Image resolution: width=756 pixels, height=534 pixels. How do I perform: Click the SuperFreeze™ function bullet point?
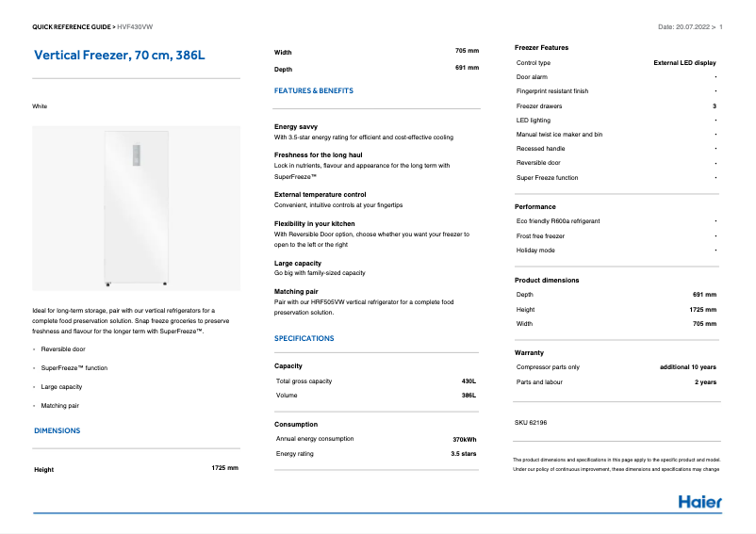(74, 368)
